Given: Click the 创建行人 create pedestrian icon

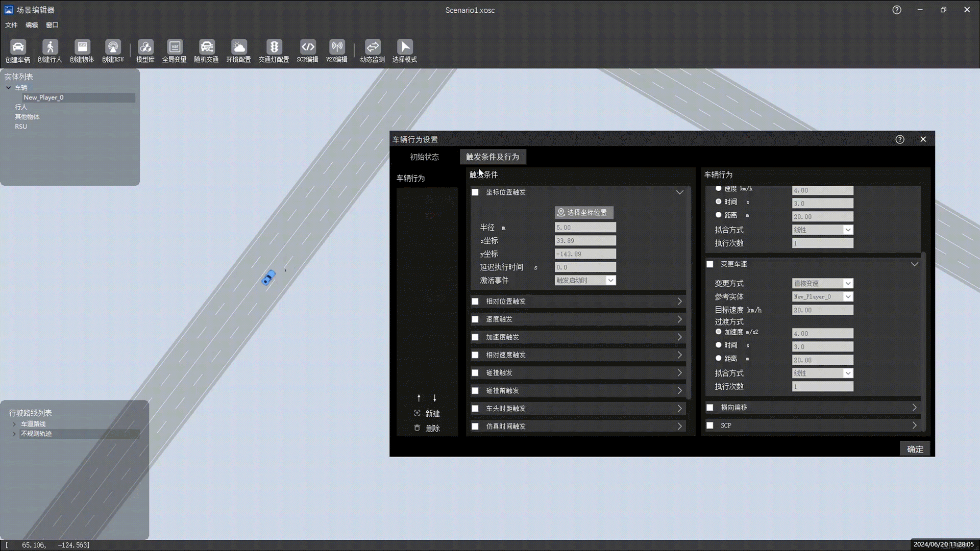Looking at the screenshot, I should pyautogui.click(x=50, y=47).
